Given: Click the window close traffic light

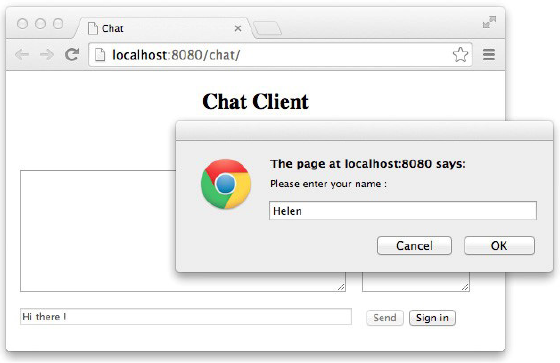Looking at the screenshot, I should [x=22, y=24].
